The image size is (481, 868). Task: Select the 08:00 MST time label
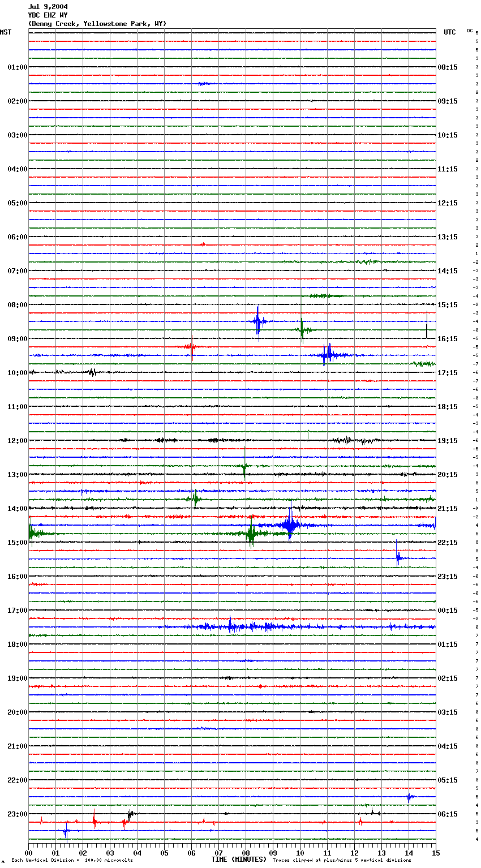[17, 305]
